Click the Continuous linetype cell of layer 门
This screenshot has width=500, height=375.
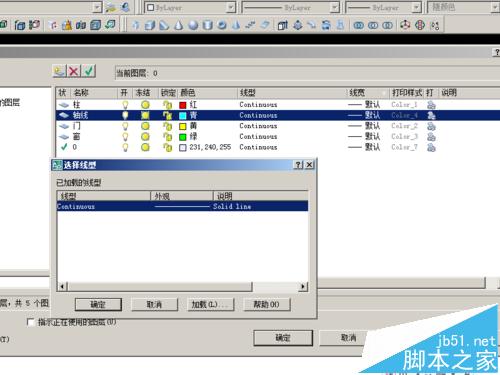click(258, 126)
